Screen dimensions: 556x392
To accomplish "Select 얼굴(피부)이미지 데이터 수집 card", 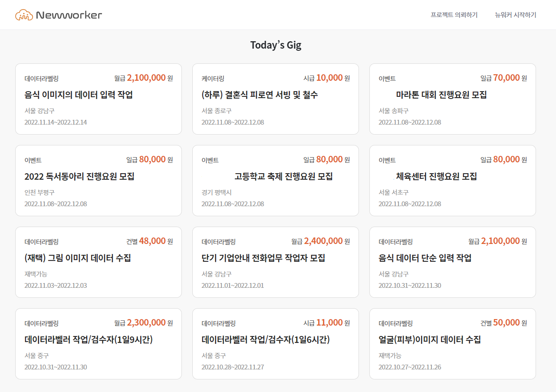I will click(x=430, y=339).
